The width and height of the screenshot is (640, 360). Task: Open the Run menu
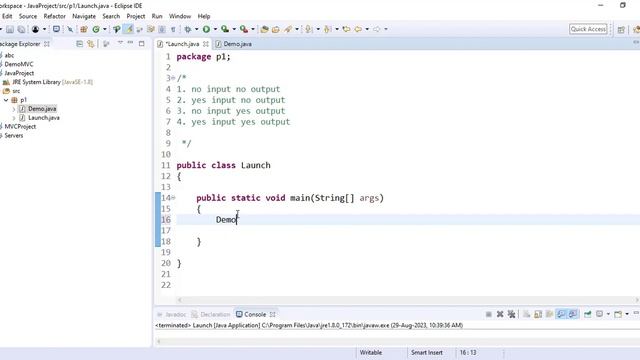(157, 16)
